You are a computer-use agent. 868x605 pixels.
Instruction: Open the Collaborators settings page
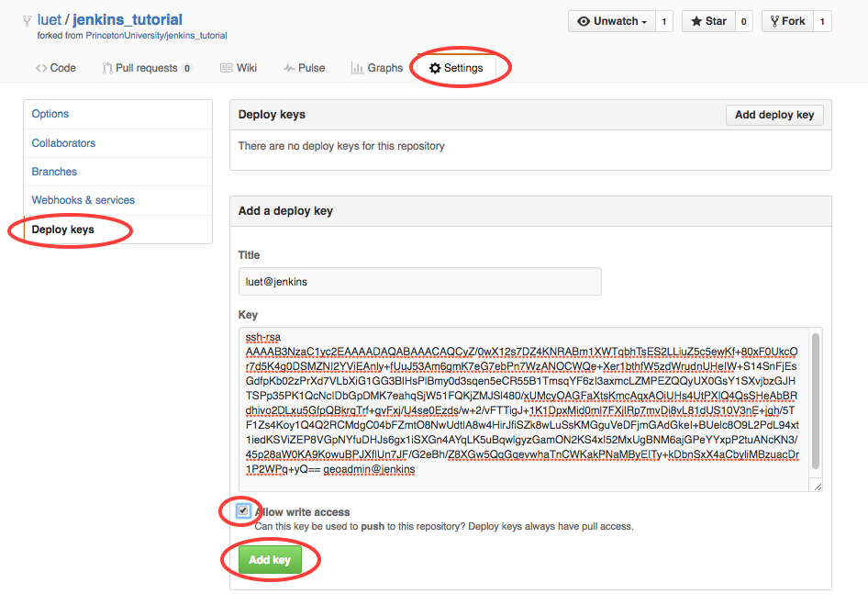(118, 143)
